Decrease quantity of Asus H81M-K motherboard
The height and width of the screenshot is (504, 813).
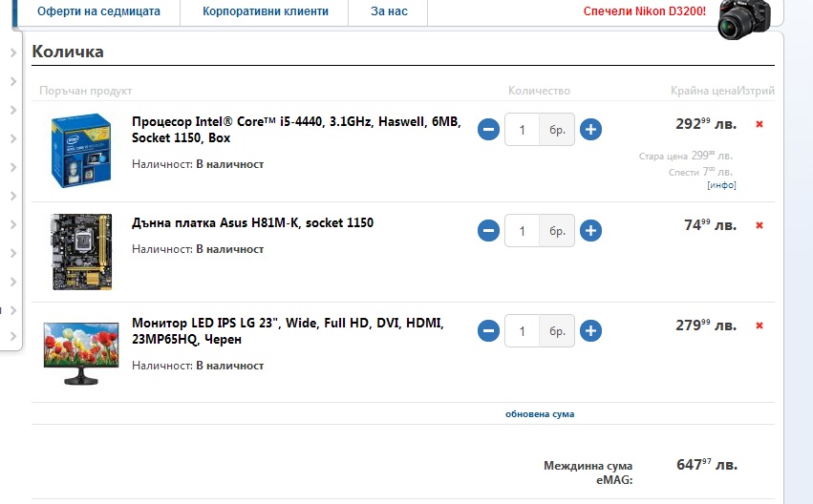(x=488, y=230)
